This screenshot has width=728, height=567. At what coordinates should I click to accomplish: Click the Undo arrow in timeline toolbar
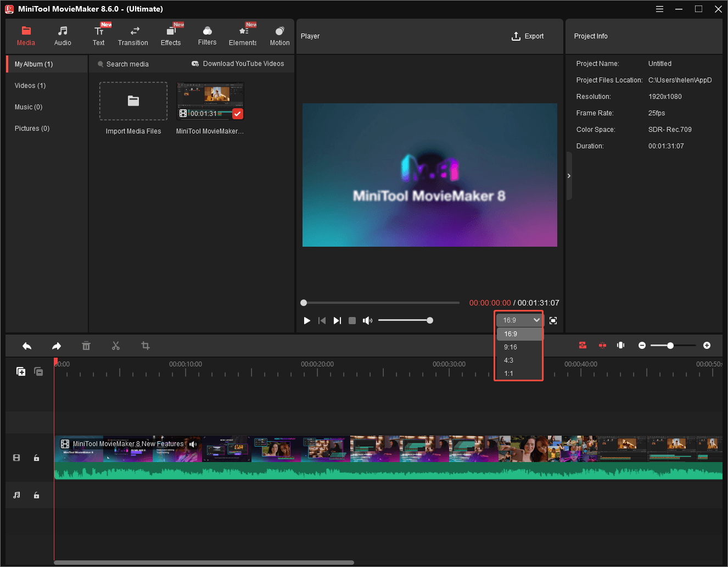[x=27, y=346]
